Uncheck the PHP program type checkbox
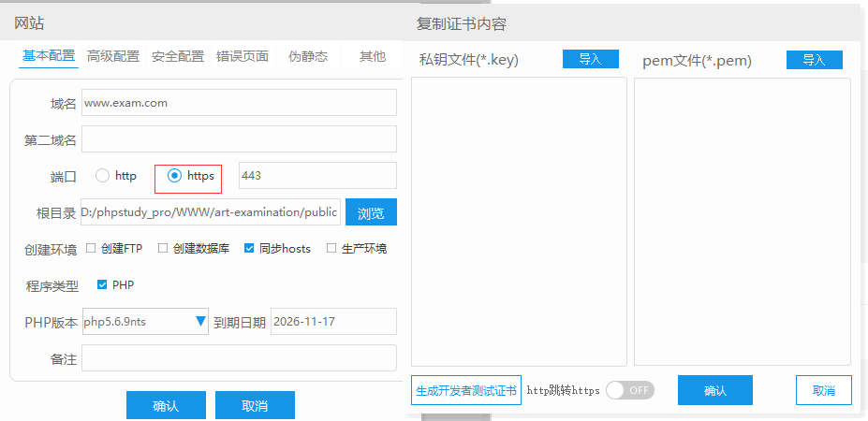The image size is (868, 421). (102, 285)
